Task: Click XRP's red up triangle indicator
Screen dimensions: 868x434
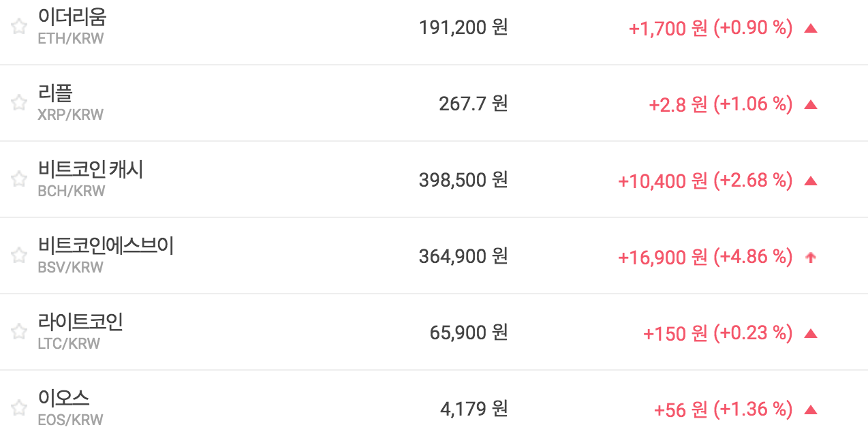Action: tap(810, 105)
